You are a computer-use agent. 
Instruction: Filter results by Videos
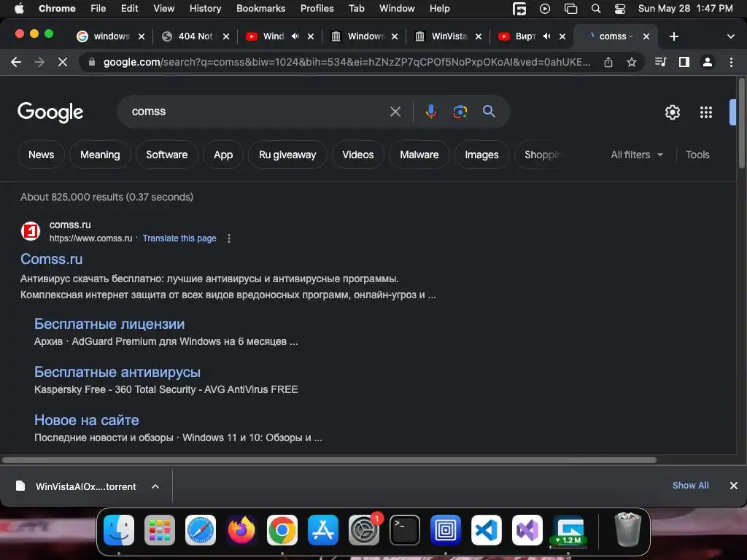pos(357,155)
